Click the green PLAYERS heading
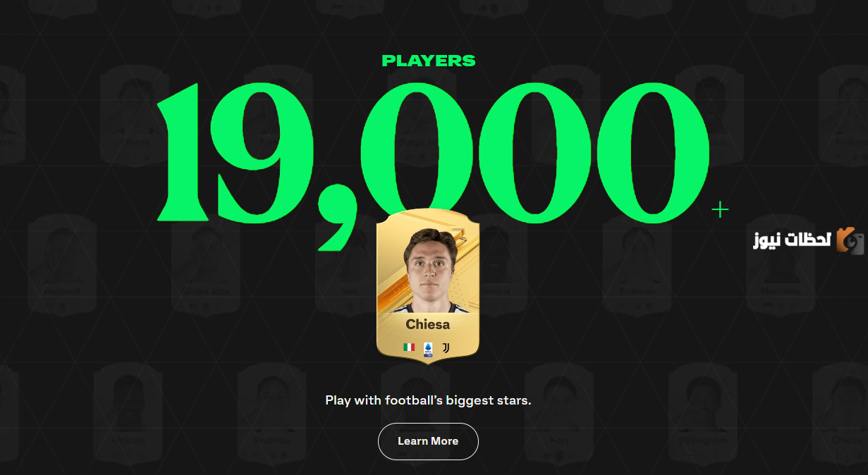This screenshot has height=475, width=868. click(x=429, y=61)
